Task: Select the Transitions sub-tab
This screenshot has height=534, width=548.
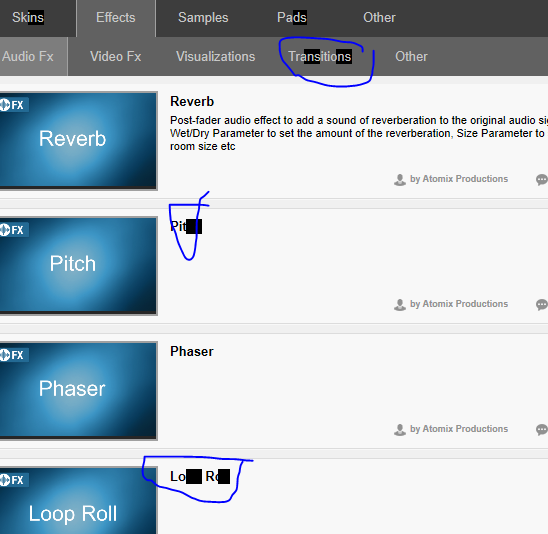Action: click(320, 57)
